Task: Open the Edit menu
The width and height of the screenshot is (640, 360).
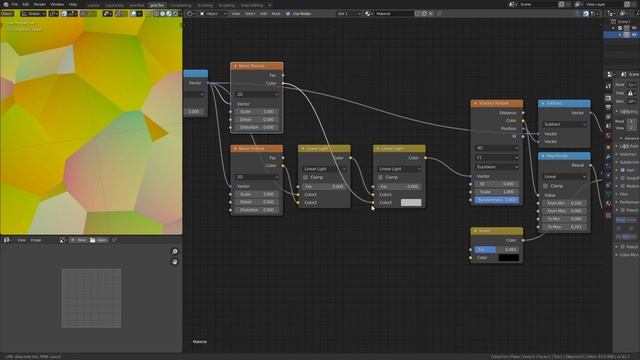Action: coord(26,4)
